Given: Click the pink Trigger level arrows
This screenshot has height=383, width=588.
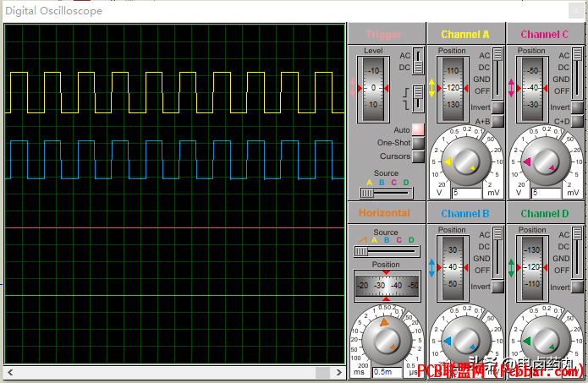Looking at the screenshot, I should pyautogui.click(x=353, y=88).
